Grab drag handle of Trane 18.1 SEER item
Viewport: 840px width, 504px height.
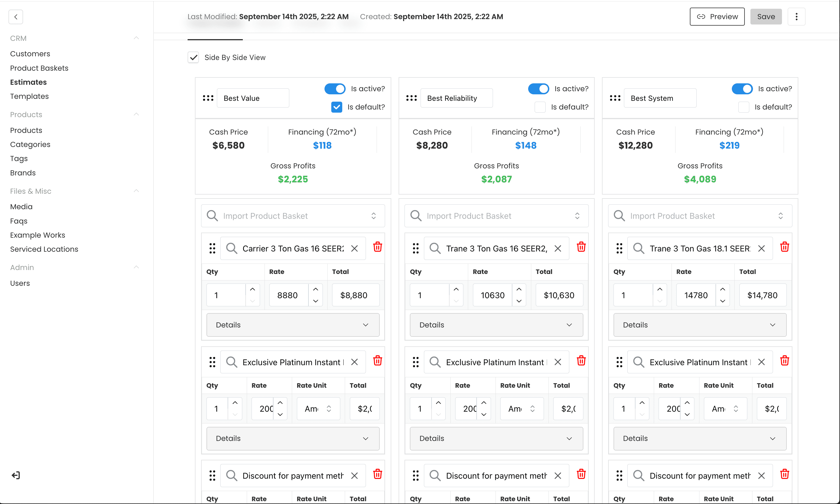point(619,249)
